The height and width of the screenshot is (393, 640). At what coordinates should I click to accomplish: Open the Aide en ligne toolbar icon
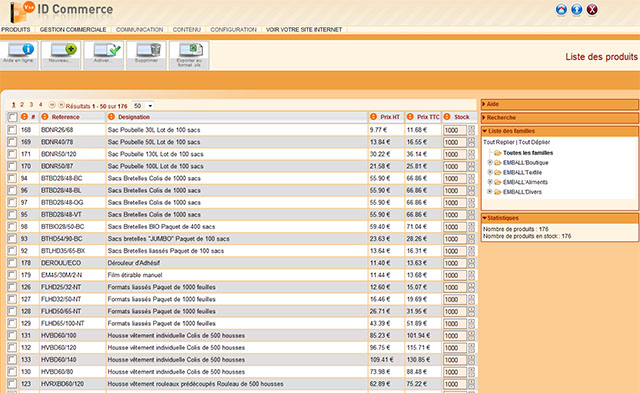tap(19, 55)
